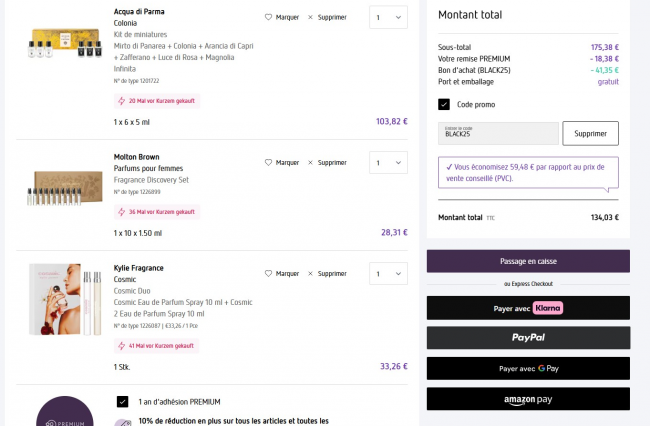Click the X icon to remove Acqua di Parma
The width and height of the screenshot is (650, 426).
pos(310,18)
